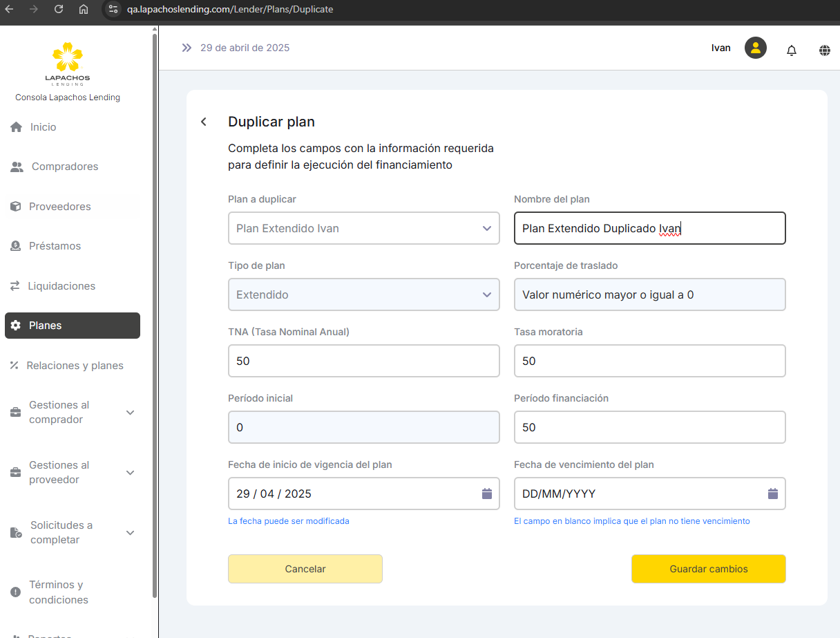Select Liquidaciones in the sidebar
Image resolution: width=840 pixels, height=638 pixels.
pyautogui.click(x=61, y=286)
